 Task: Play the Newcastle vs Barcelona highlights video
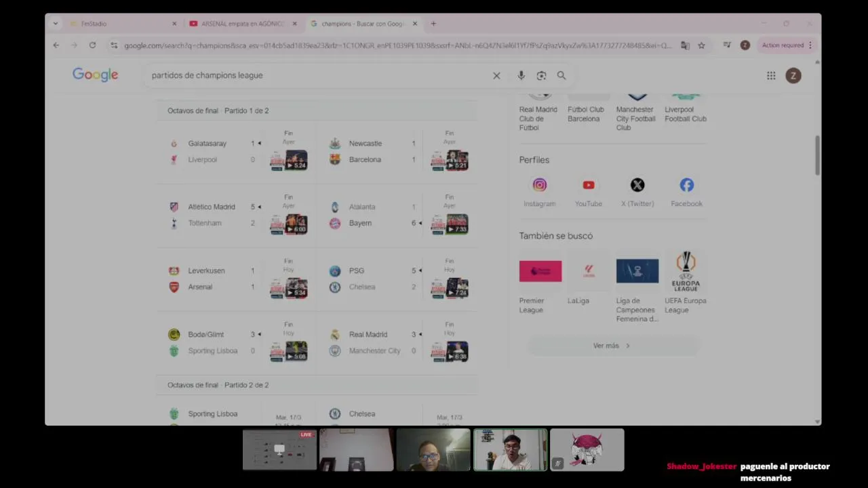[450, 161]
